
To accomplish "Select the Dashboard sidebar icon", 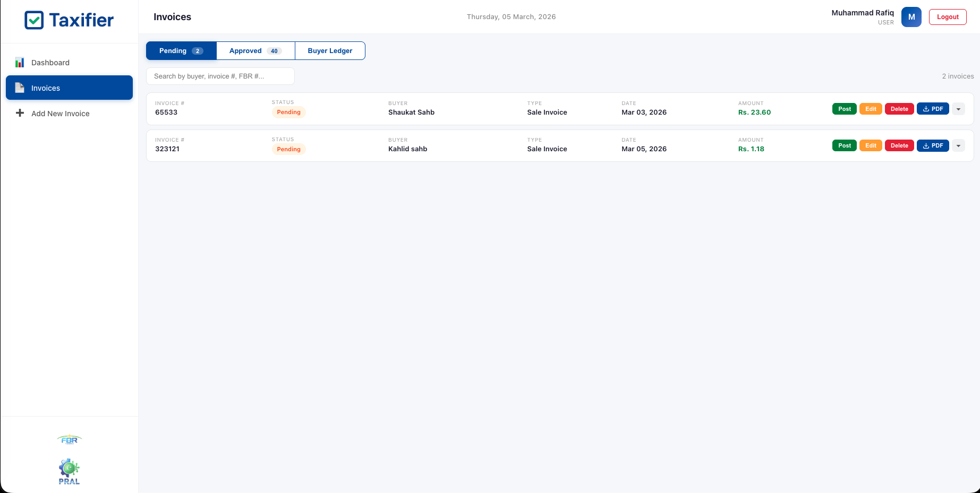I will 20,62.
